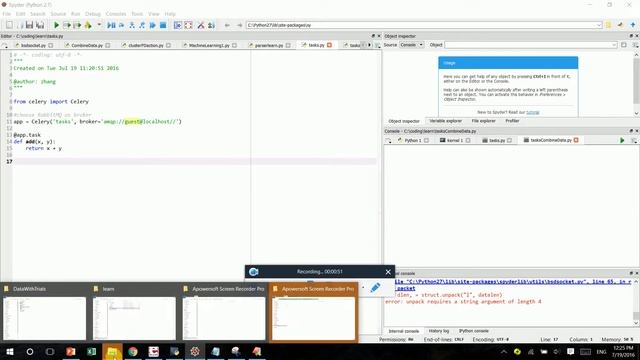This screenshot has height=360, width=640.
Task: Run the file with the green play icon
Action: 56,25
